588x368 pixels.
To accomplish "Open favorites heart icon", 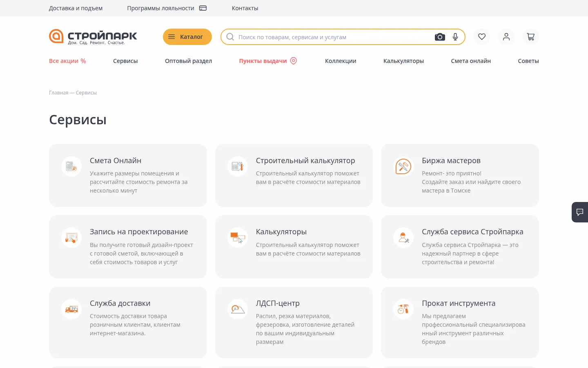I will click(482, 37).
